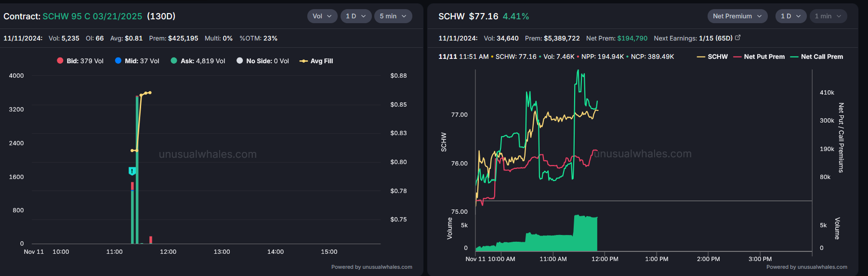868x276 pixels.
Task: Click the Next Earnings 1/15 (65D) text
Action: tap(693, 38)
